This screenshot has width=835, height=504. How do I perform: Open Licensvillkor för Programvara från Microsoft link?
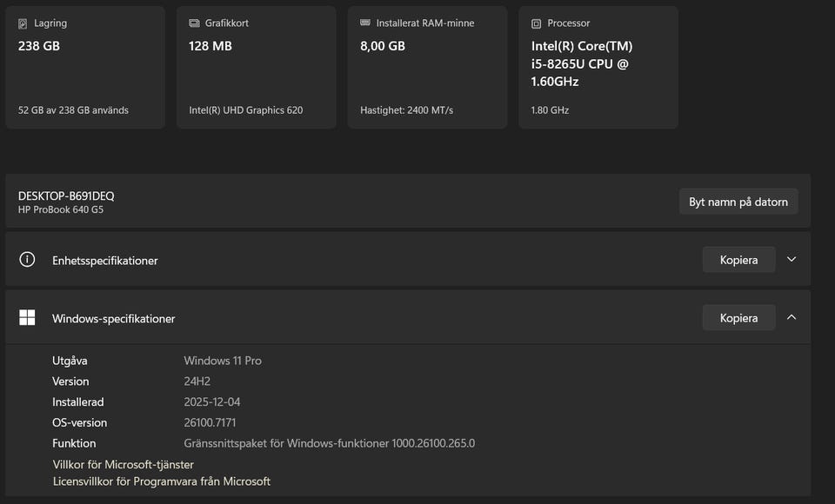click(161, 481)
